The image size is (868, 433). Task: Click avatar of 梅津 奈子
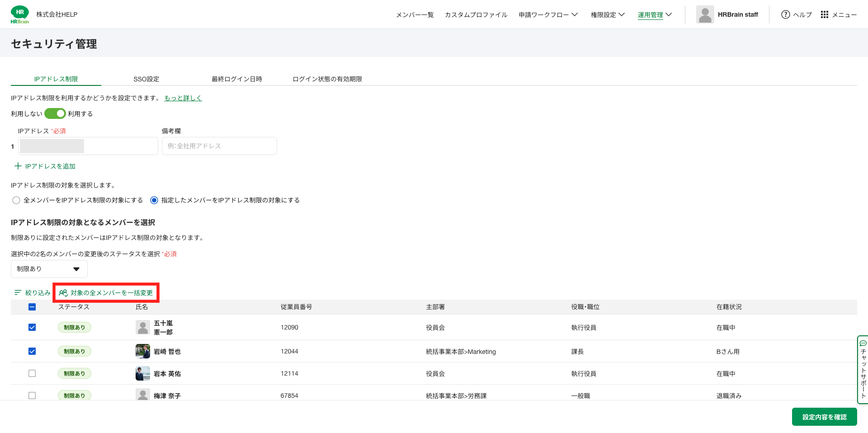[143, 395]
